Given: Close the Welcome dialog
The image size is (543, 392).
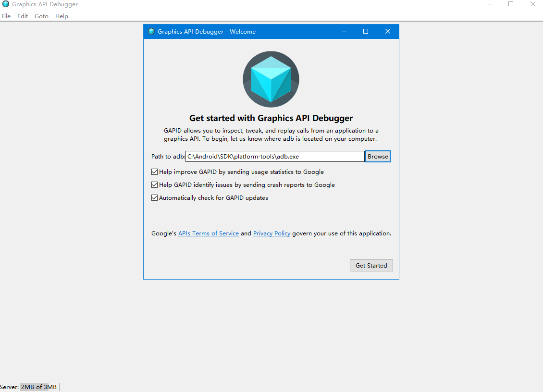Looking at the screenshot, I should (x=388, y=32).
